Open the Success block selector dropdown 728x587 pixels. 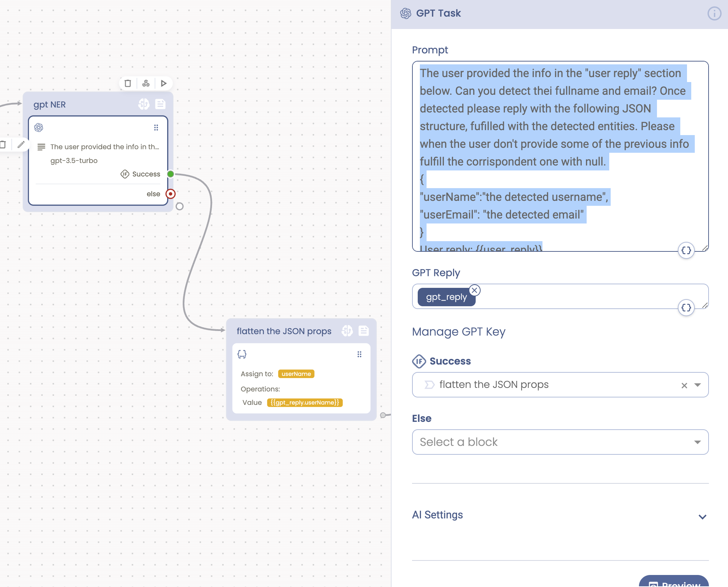pyautogui.click(x=697, y=385)
